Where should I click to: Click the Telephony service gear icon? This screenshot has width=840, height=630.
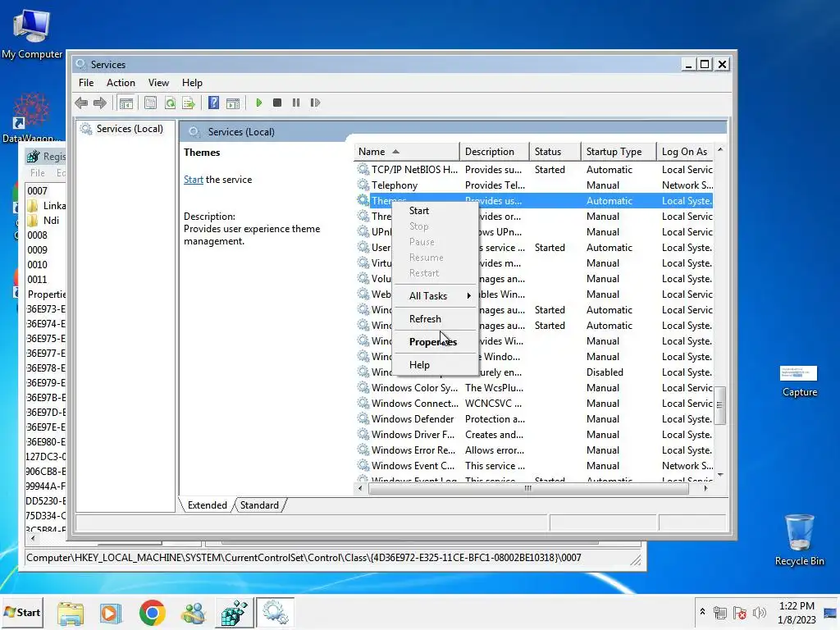[363, 185]
